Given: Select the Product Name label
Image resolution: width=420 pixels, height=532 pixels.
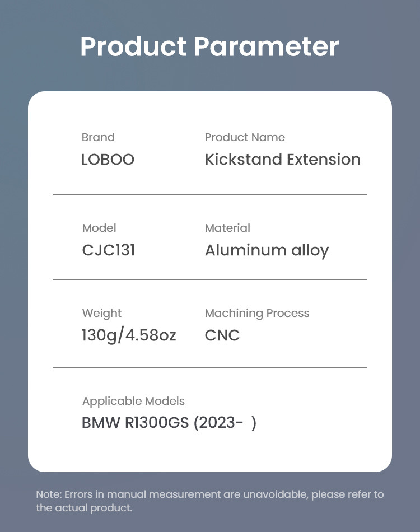Looking at the screenshot, I should [245, 137].
